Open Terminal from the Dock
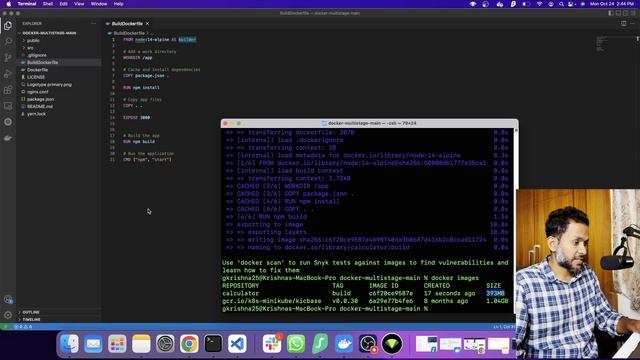The width and height of the screenshot is (640, 360). point(213,344)
